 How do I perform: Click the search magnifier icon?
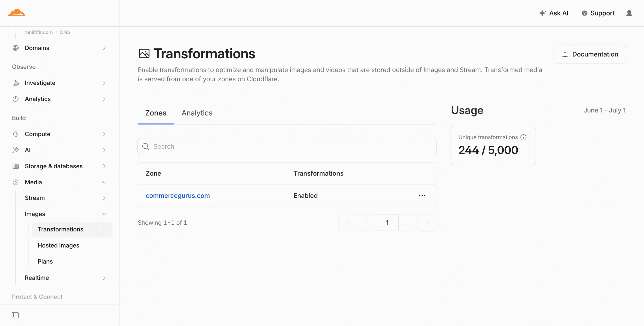click(x=146, y=146)
